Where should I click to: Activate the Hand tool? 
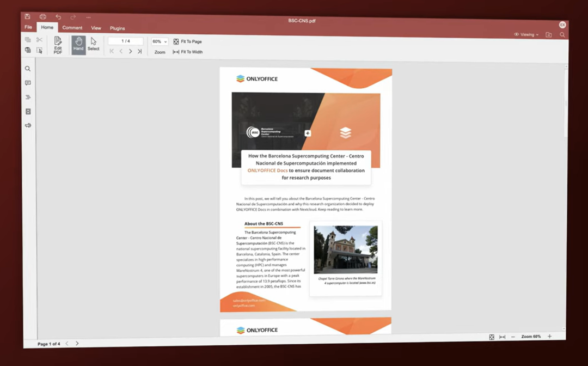78,45
